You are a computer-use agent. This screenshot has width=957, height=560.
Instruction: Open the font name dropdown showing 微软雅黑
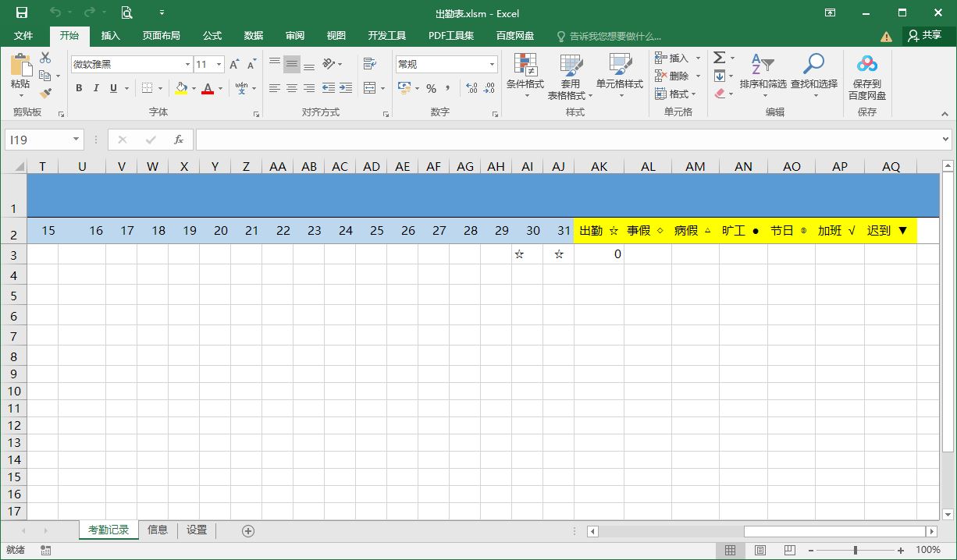point(187,63)
